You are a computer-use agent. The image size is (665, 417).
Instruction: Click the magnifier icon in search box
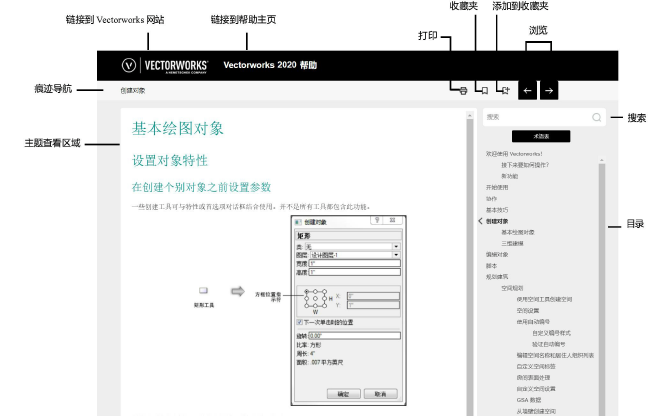(597, 118)
